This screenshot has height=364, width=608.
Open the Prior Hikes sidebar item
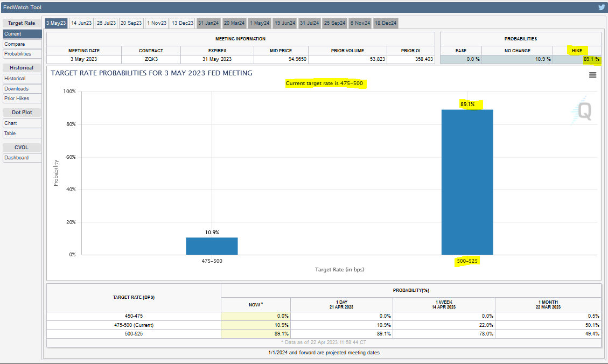[x=22, y=99]
